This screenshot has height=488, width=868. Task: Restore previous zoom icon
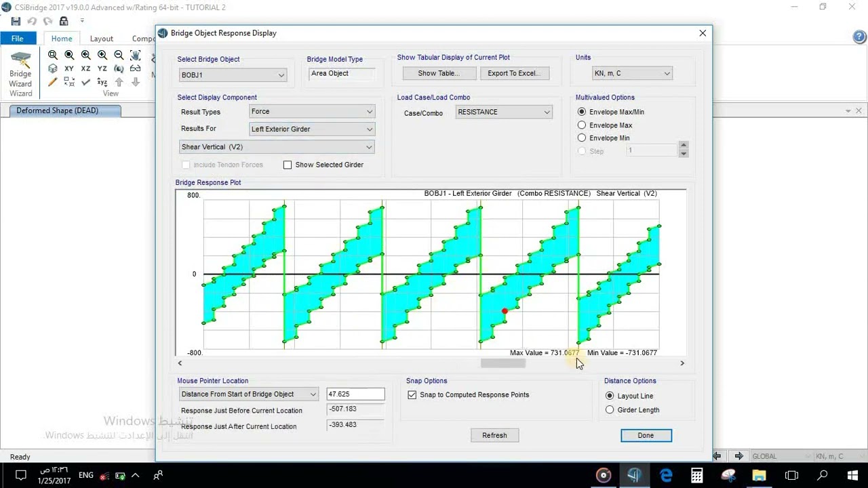[85, 55]
